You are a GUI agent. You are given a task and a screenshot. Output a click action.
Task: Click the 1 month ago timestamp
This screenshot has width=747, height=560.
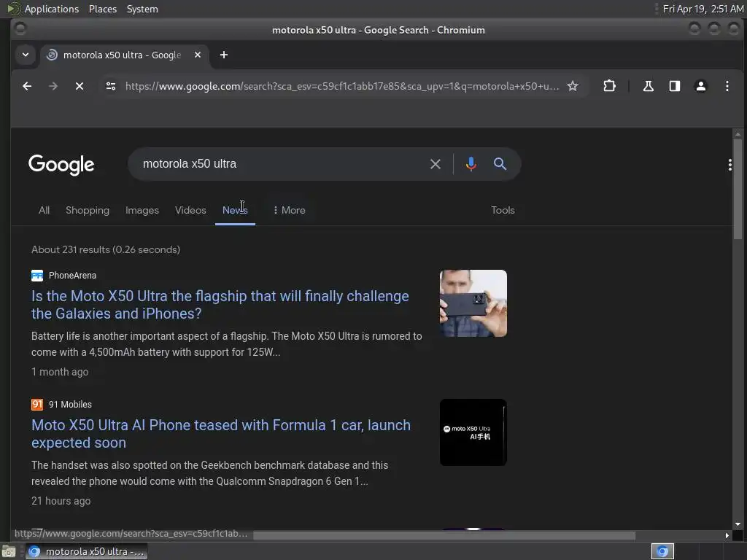point(60,372)
